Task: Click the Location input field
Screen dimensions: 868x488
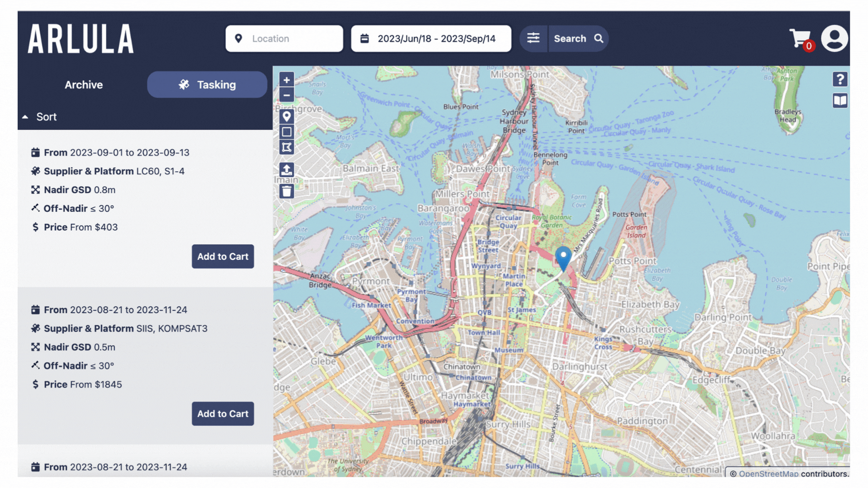Action: [284, 38]
